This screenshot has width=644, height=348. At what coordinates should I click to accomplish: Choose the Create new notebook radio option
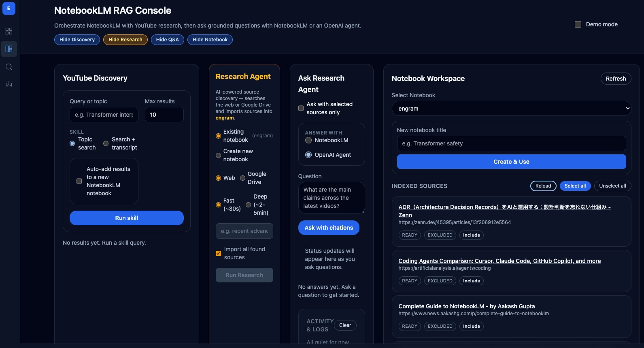218,155
